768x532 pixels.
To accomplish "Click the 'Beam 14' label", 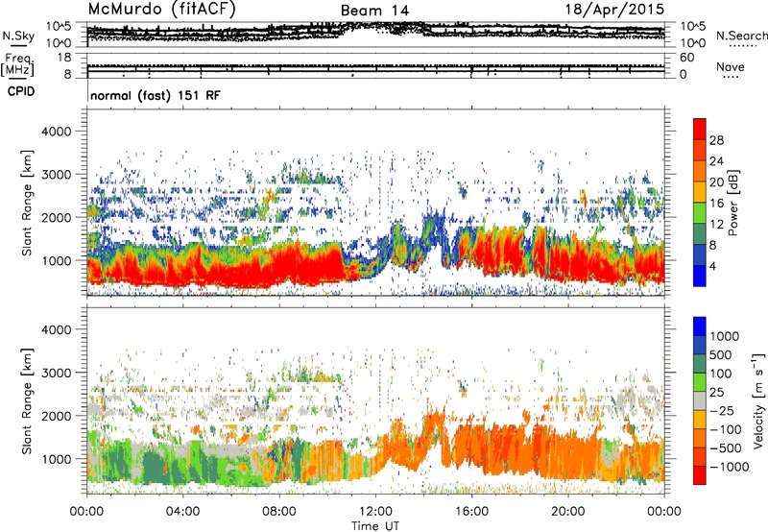I will (x=374, y=11).
